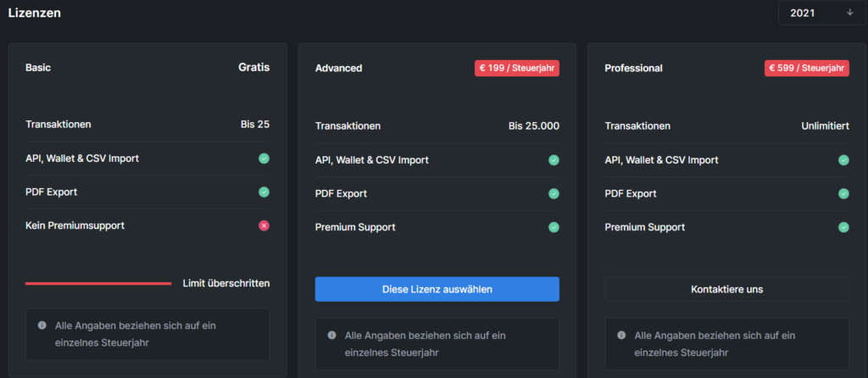Screen dimensions: 868x378
Task: Click the Kontaktiere uns button
Action: 726,290
